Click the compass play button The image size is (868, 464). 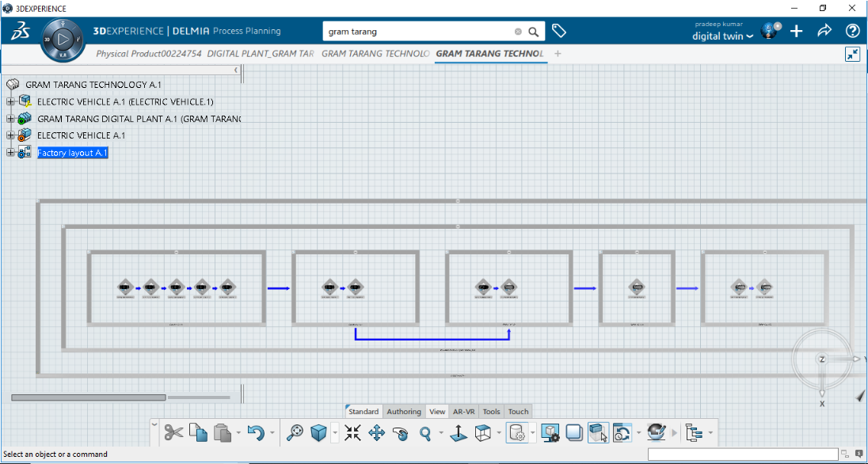[63, 40]
